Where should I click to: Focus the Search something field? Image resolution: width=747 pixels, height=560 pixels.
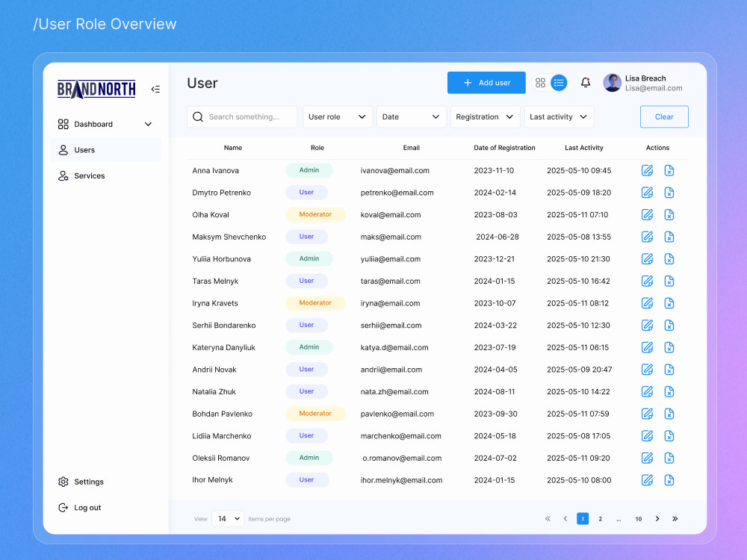[x=242, y=116]
